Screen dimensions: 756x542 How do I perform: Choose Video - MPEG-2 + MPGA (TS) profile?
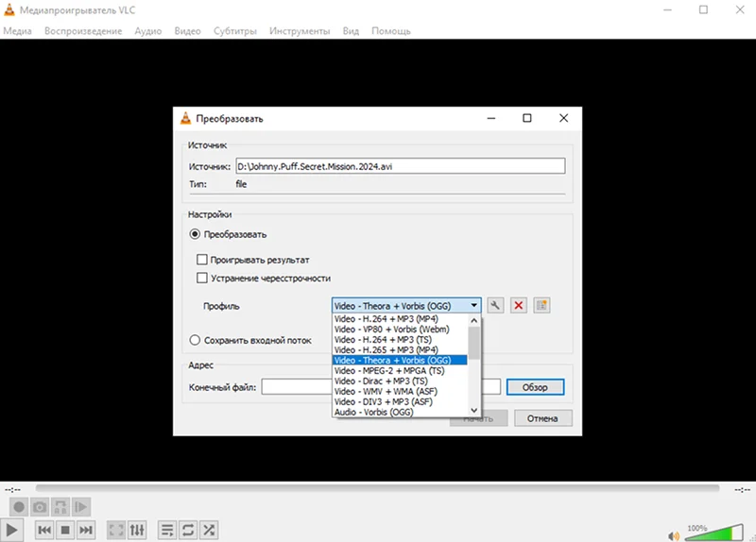coord(400,371)
